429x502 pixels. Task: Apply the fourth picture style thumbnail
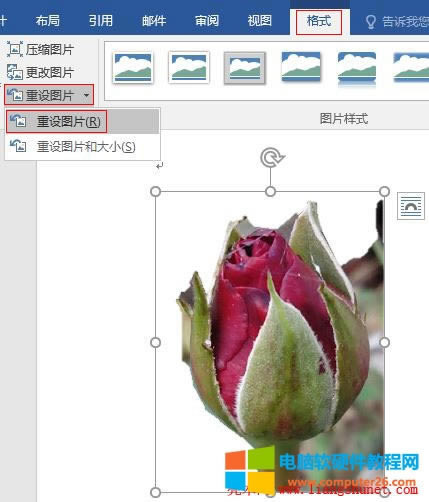click(x=301, y=67)
